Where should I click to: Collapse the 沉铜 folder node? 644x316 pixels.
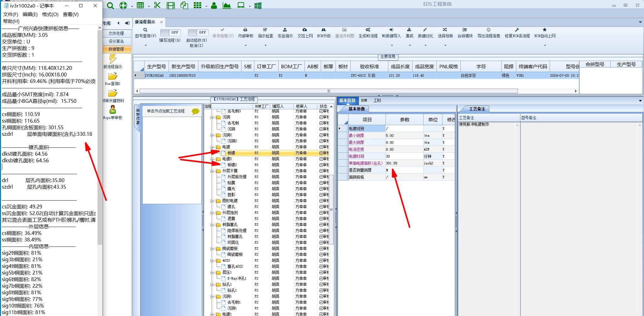212,117
